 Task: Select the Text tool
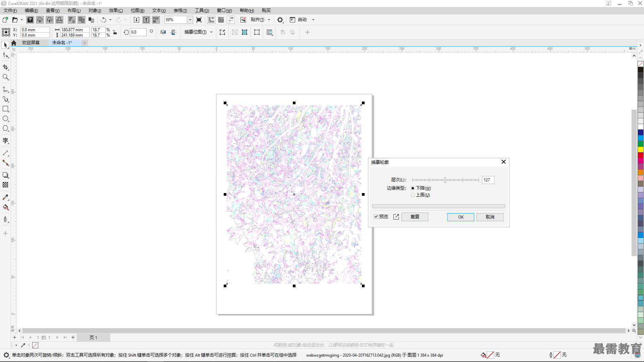(x=5, y=141)
